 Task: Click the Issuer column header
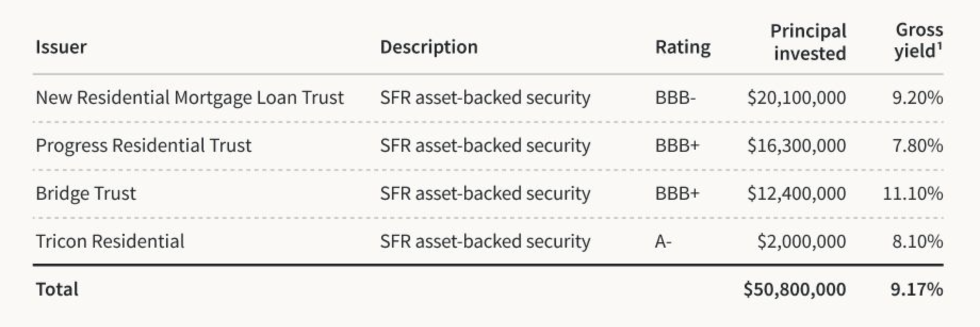[61, 47]
